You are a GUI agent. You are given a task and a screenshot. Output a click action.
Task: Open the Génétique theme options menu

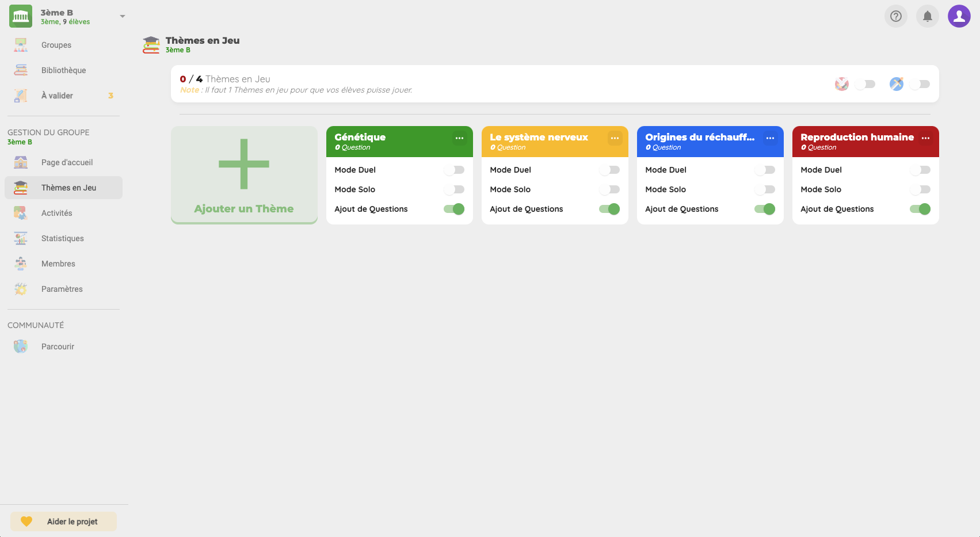[459, 138]
